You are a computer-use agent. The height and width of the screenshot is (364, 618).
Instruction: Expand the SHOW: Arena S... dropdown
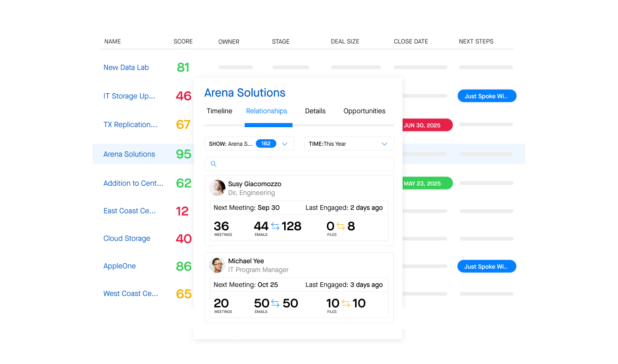pos(249,143)
